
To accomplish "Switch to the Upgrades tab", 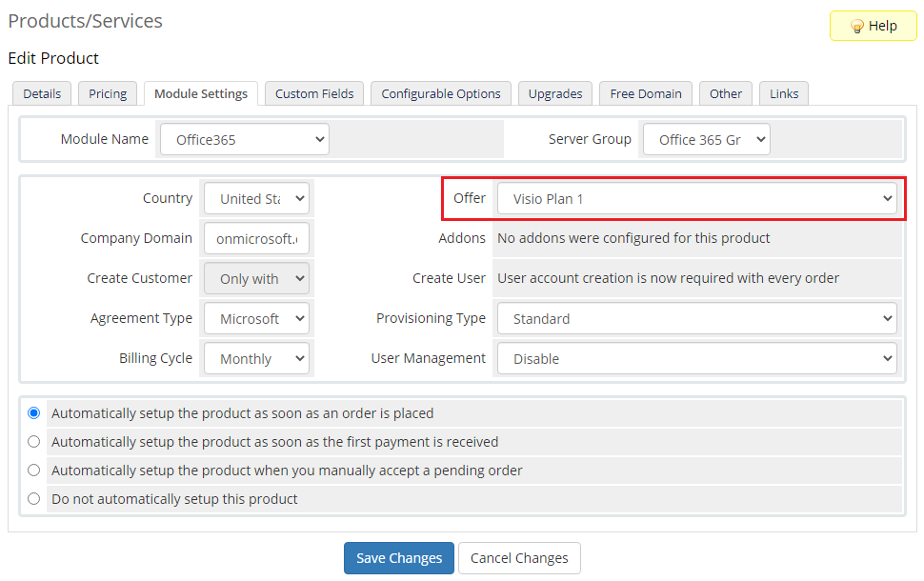I will (x=555, y=93).
